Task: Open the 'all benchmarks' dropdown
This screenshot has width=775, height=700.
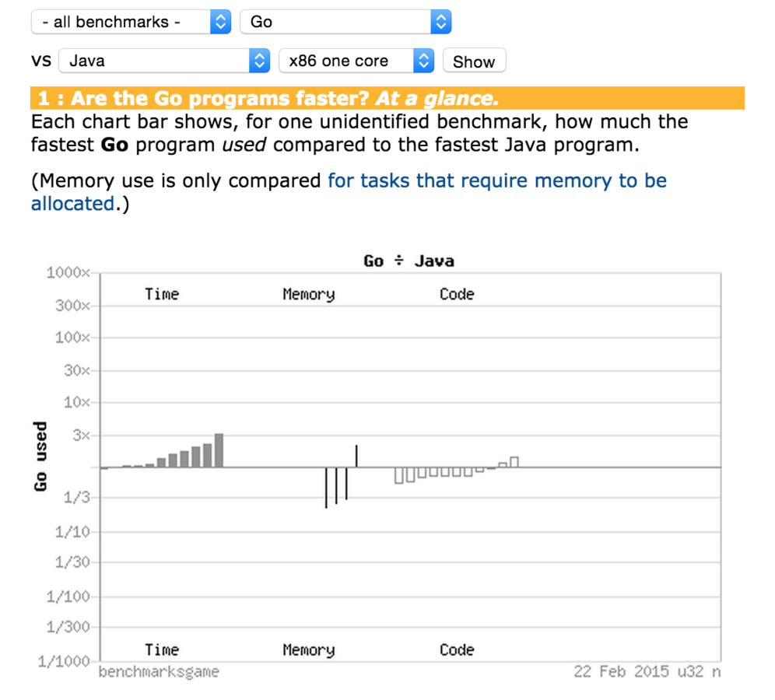Action: click(x=131, y=22)
